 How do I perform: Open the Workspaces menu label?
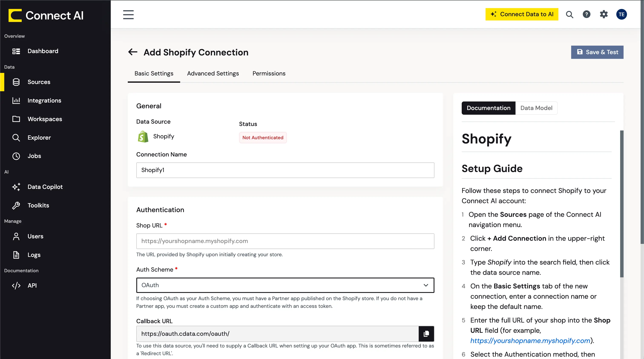(x=45, y=119)
